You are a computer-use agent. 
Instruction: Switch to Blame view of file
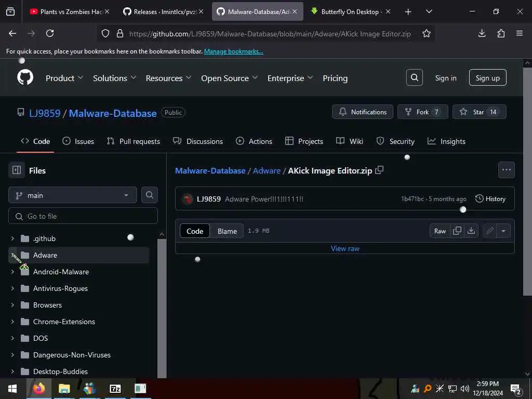227,231
